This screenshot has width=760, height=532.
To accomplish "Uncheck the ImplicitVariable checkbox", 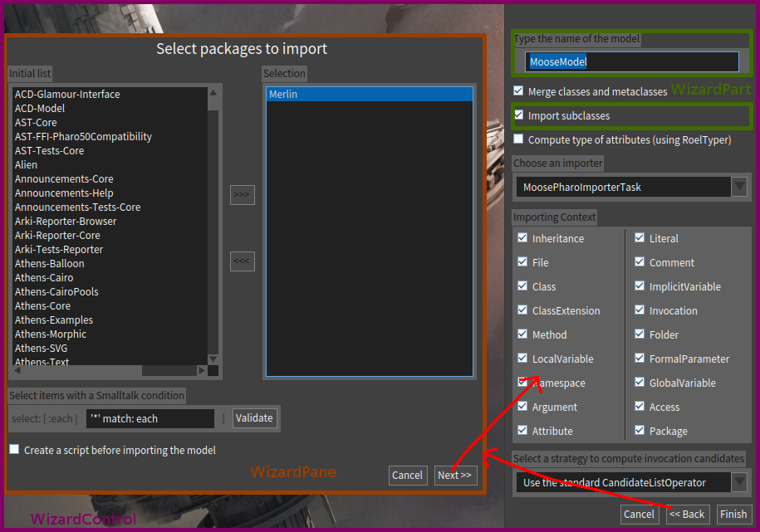I will [x=640, y=286].
